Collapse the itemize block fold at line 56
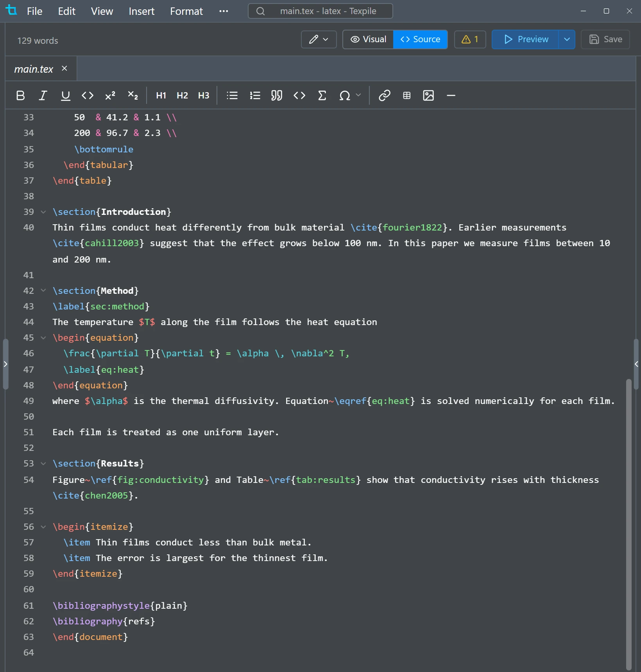This screenshot has width=641, height=672. 43,527
